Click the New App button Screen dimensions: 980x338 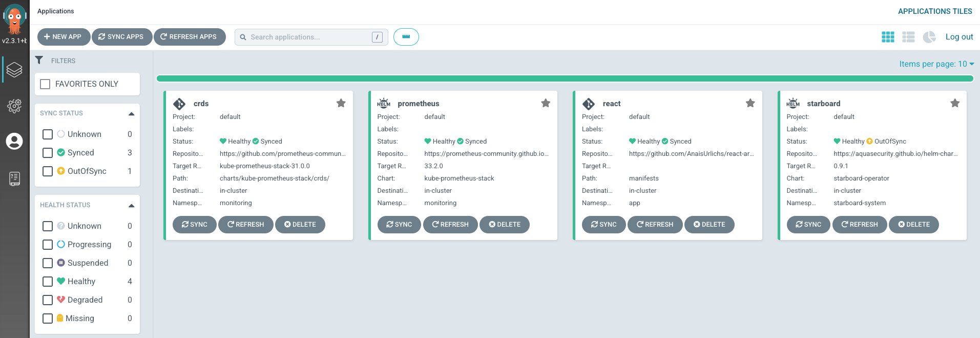64,37
